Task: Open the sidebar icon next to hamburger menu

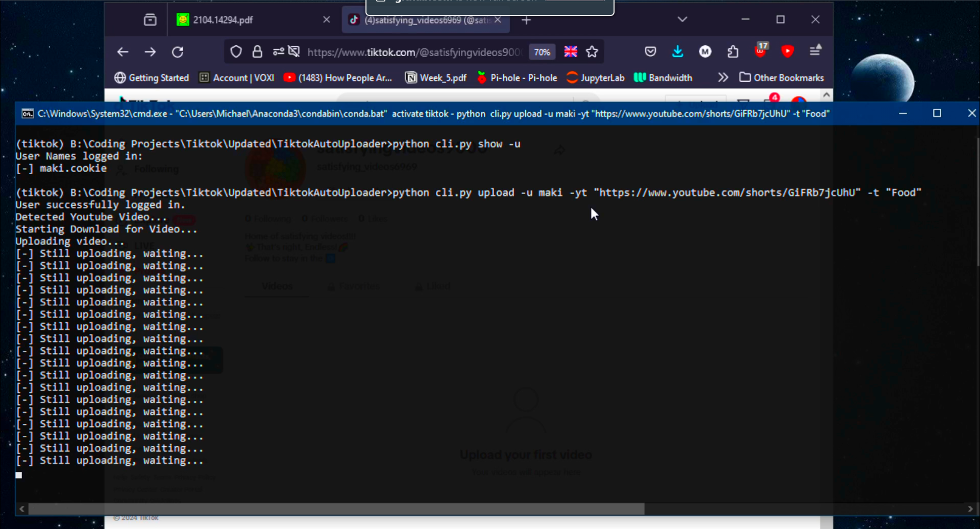Action: 816,51
